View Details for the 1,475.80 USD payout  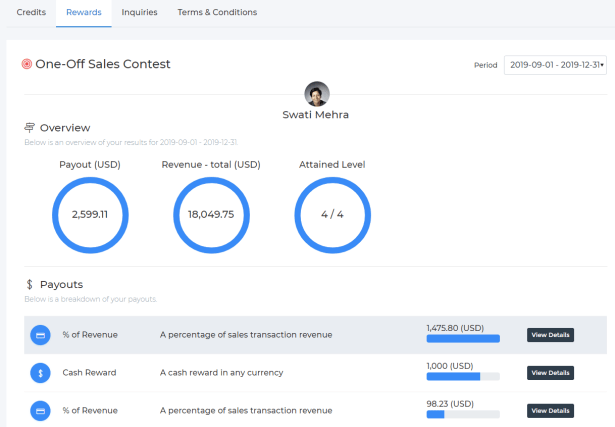point(550,335)
